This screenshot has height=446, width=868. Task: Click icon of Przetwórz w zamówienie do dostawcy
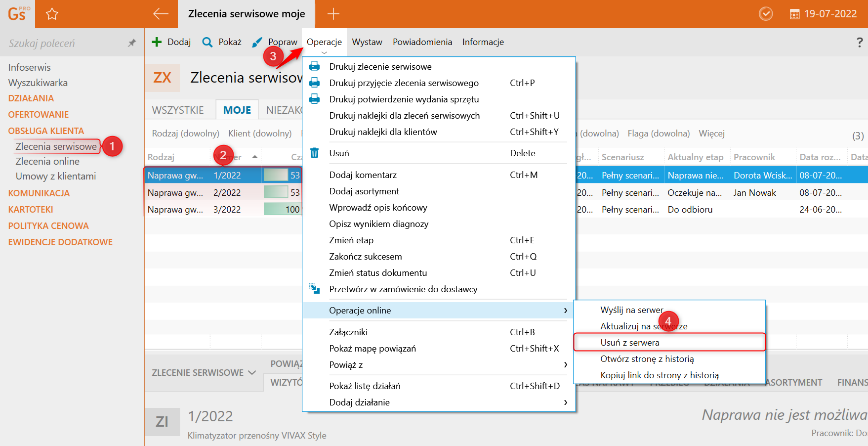click(314, 288)
